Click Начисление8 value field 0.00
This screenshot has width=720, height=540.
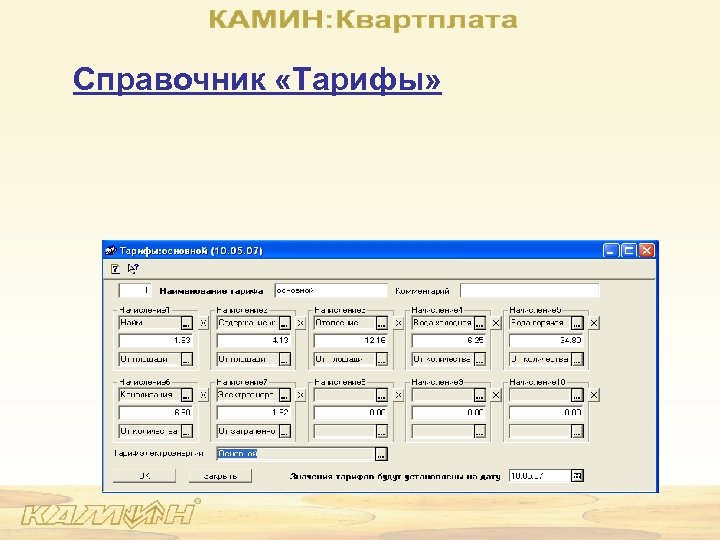click(351, 413)
